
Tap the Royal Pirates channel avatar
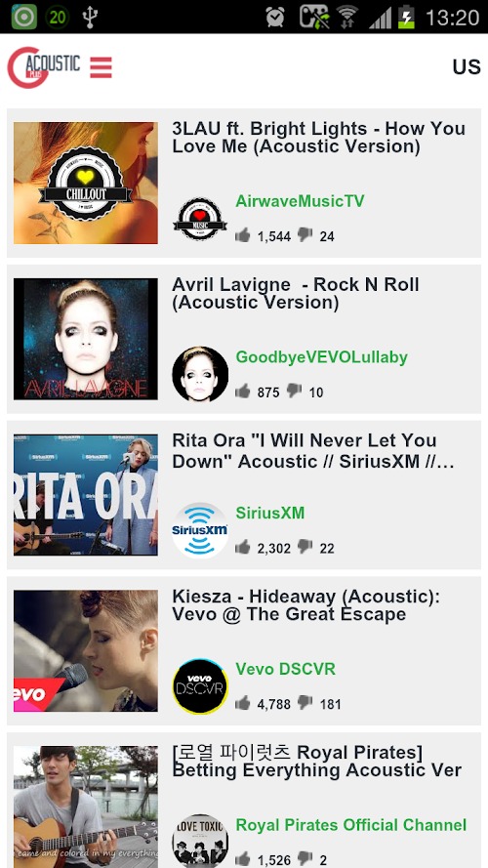click(x=200, y=841)
